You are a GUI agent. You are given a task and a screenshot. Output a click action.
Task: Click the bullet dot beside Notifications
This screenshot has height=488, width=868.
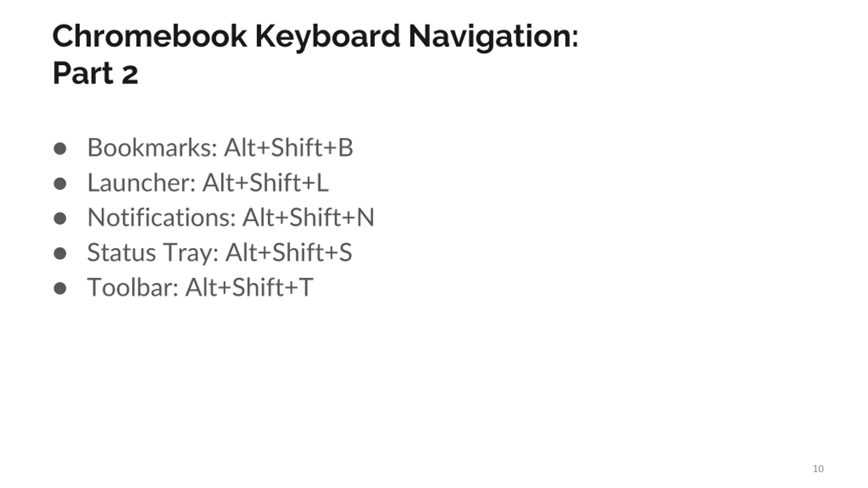[x=60, y=219]
